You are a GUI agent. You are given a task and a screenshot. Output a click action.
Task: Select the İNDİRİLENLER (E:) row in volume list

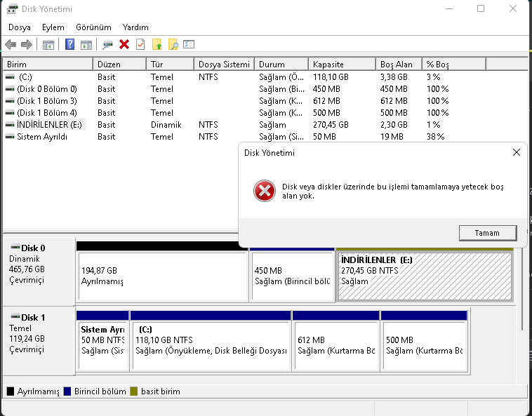(48, 124)
